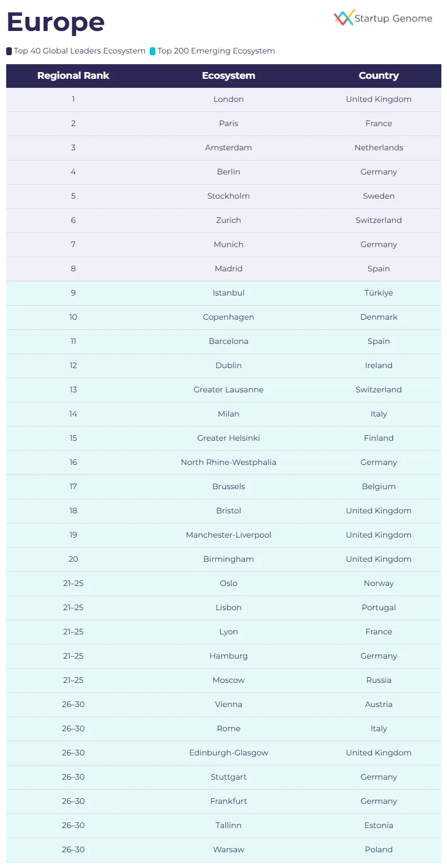Click the Startup Genome logo icon

coord(343,18)
